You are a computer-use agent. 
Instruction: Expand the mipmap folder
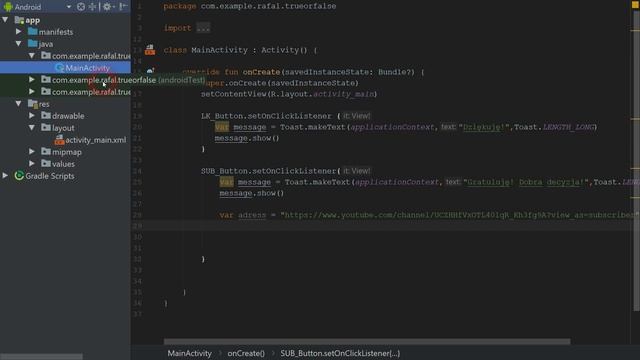point(31,151)
